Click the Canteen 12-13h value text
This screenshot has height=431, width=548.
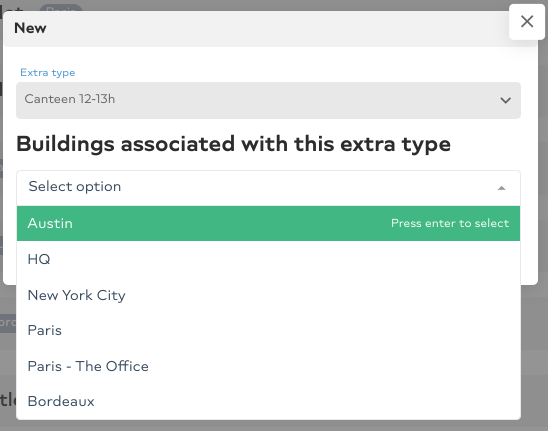(70, 99)
